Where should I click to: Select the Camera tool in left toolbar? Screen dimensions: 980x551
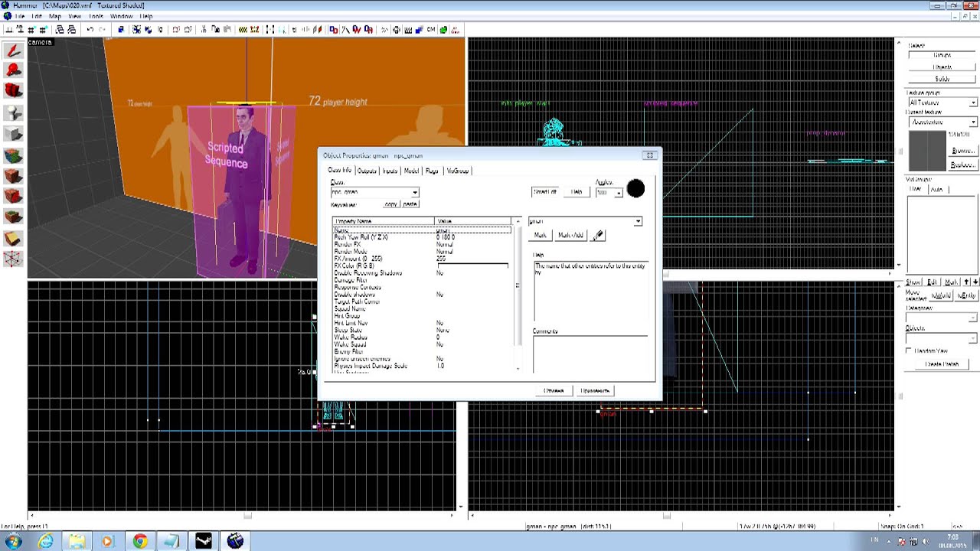(13, 91)
